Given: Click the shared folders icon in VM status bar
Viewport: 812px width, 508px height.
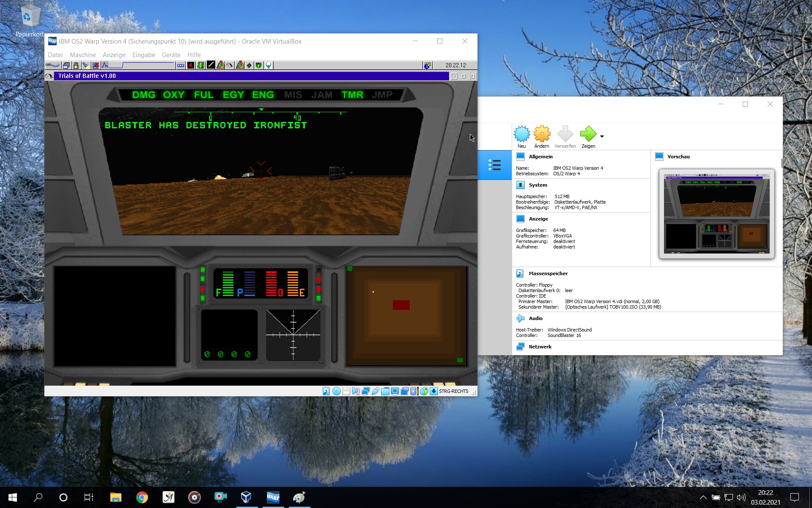Looking at the screenshot, I should (x=385, y=391).
